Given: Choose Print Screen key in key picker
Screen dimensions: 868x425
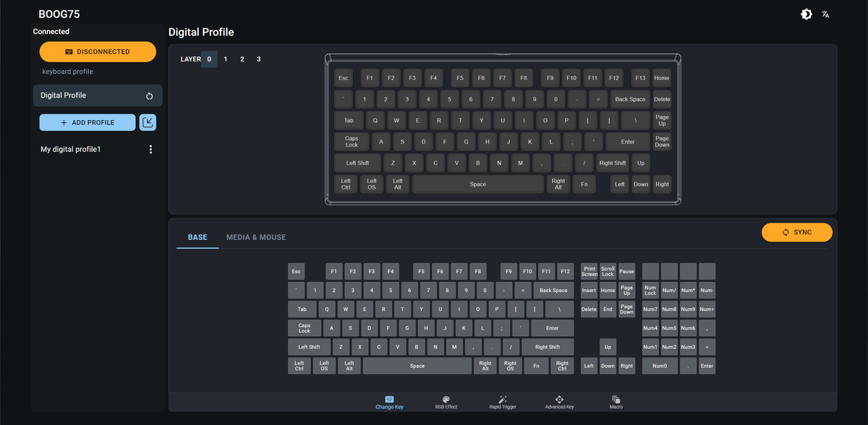Looking at the screenshot, I should (589, 272).
